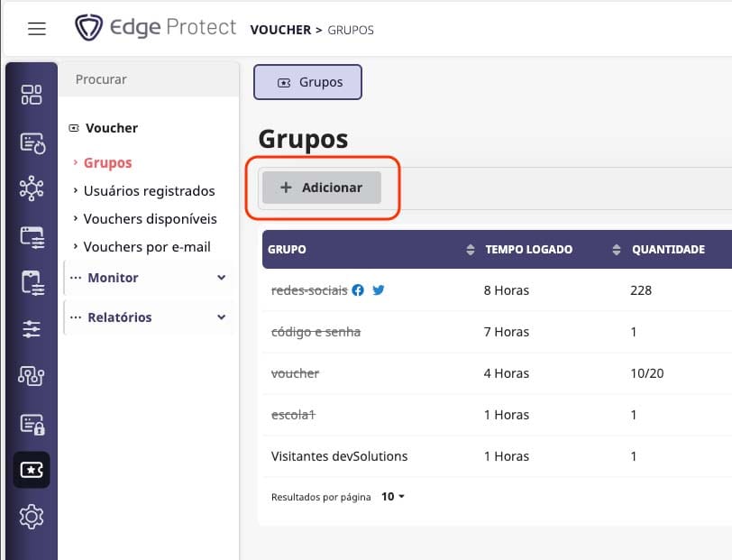Sort table by GRUPO column

pos(469,250)
